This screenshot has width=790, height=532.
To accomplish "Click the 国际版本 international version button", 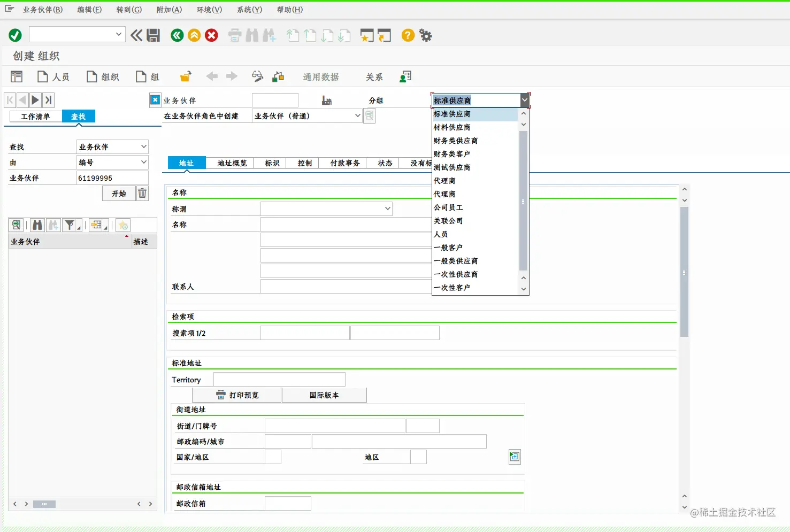I will click(x=324, y=395).
